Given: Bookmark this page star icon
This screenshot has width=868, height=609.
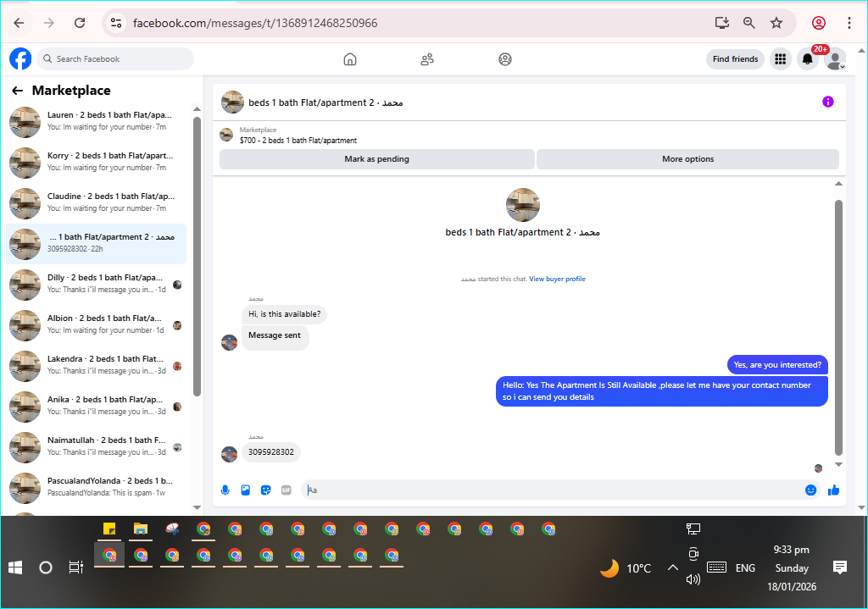Looking at the screenshot, I should [776, 23].
